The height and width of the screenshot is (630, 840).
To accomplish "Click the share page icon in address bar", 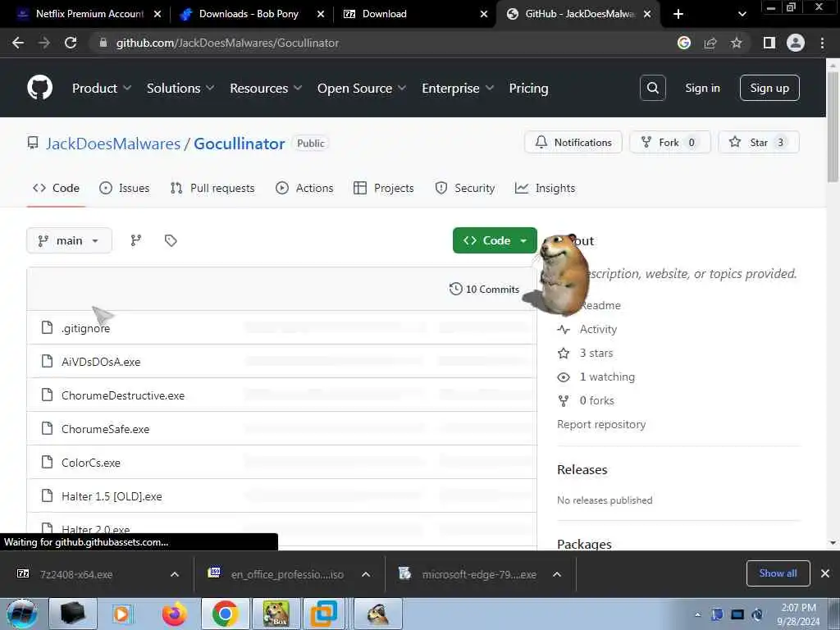I will click(710, 43).
